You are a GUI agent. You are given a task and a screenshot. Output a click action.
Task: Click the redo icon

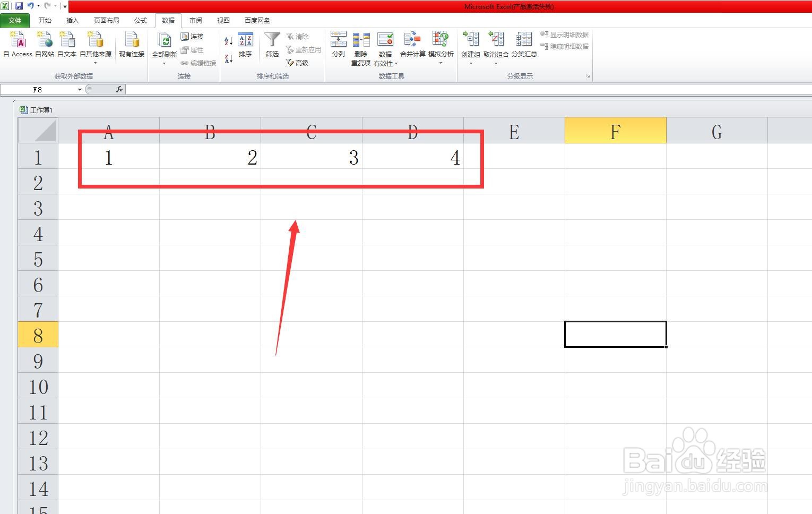coord(47,6)
